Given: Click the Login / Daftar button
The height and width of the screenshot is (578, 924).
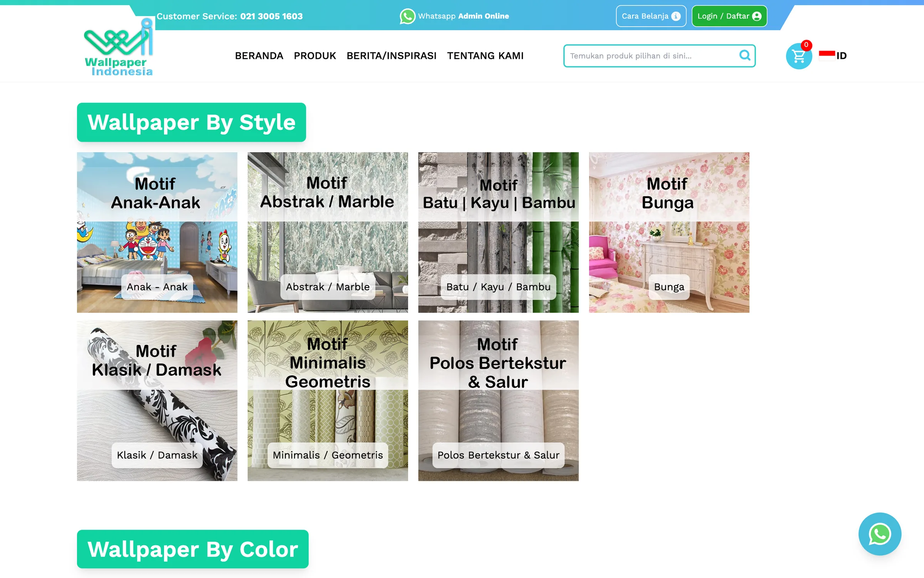Looking at the screenshot, I should [729, 16].
